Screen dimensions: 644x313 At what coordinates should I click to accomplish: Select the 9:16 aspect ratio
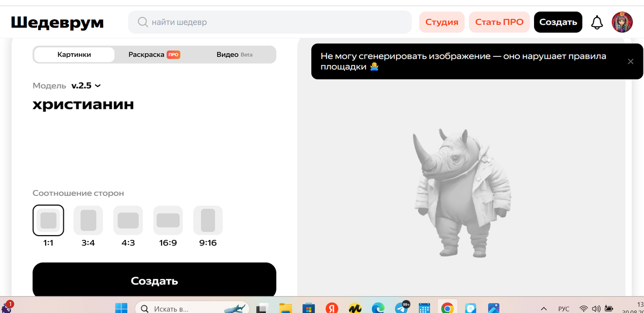(208, 221)
